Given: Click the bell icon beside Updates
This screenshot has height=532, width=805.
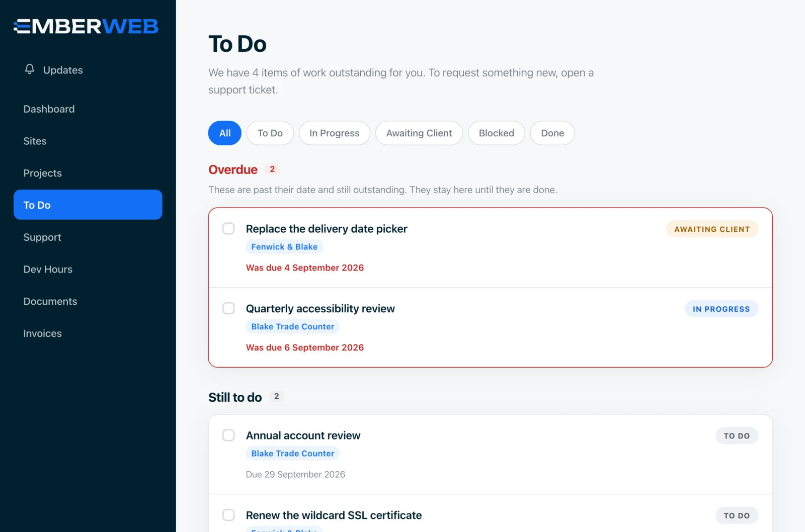Looking at the screenshot, I should click(x=30, y=69).
